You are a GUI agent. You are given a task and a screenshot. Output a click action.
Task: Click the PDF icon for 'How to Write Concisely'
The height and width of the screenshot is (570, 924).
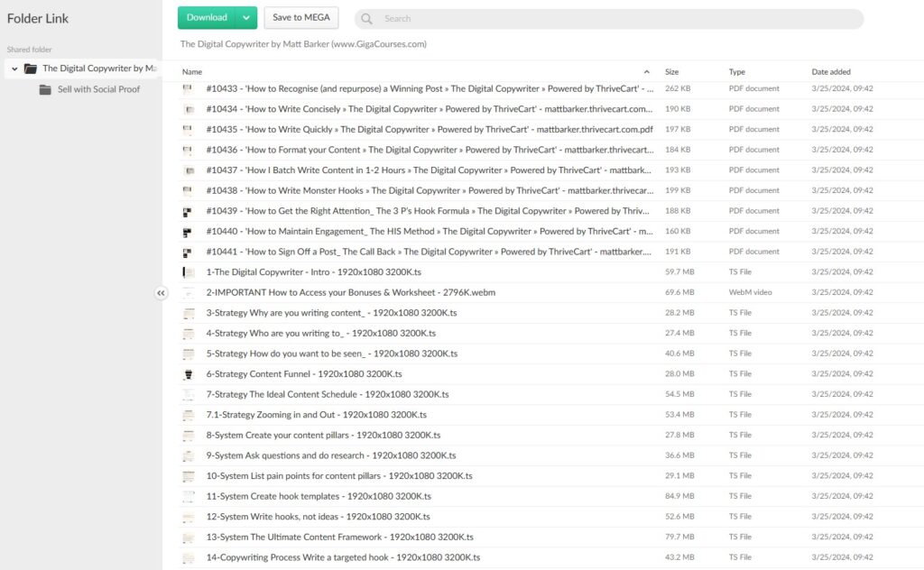189,108
